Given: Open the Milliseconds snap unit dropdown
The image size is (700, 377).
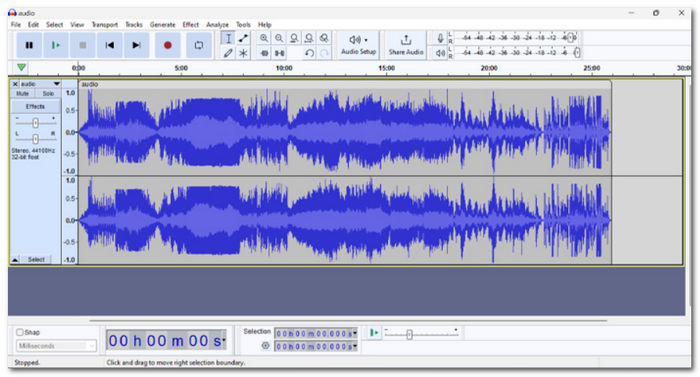Looking at the screenshot, I should point(56,346).
